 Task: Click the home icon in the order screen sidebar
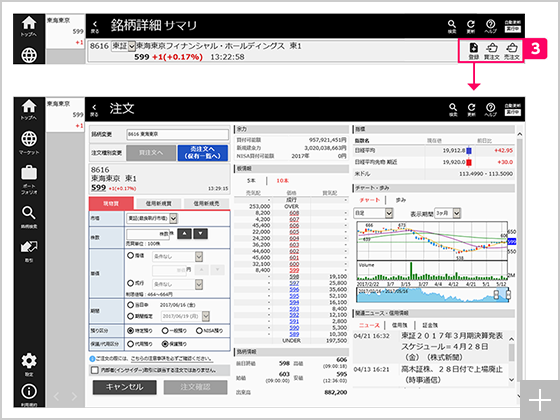[x=29, y=106]
